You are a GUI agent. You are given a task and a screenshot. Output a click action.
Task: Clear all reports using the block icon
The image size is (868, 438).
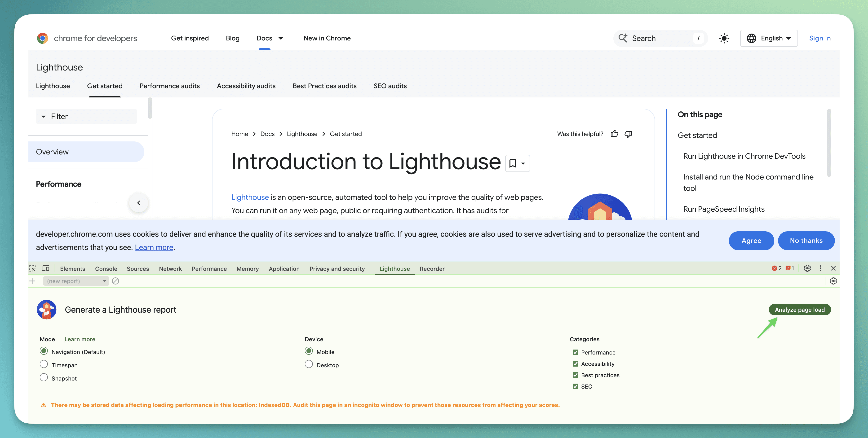click(115, 281)
